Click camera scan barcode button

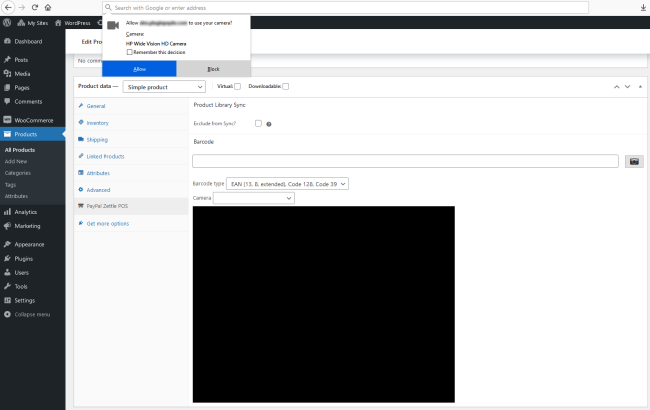(634, 161)
